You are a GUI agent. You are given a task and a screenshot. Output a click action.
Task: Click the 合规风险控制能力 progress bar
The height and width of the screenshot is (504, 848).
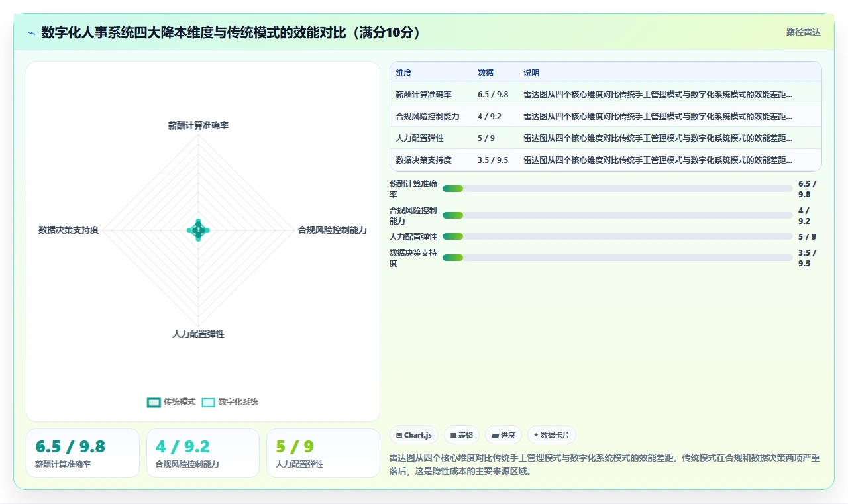(617, 215)
